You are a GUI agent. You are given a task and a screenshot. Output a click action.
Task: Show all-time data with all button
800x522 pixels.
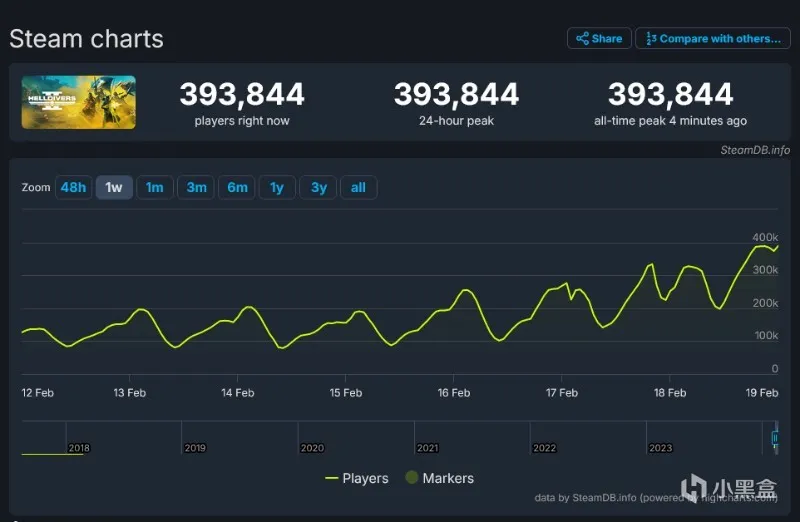(x=359, y=187)
